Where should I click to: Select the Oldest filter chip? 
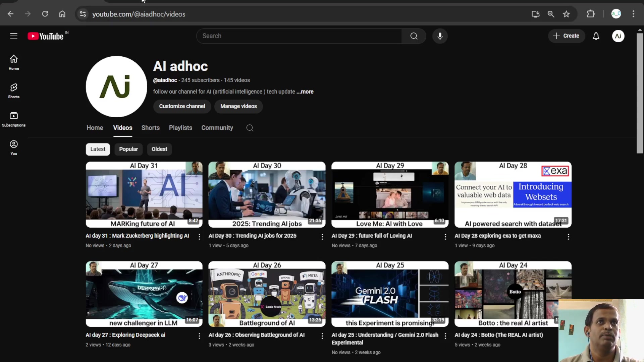(159, 149)
